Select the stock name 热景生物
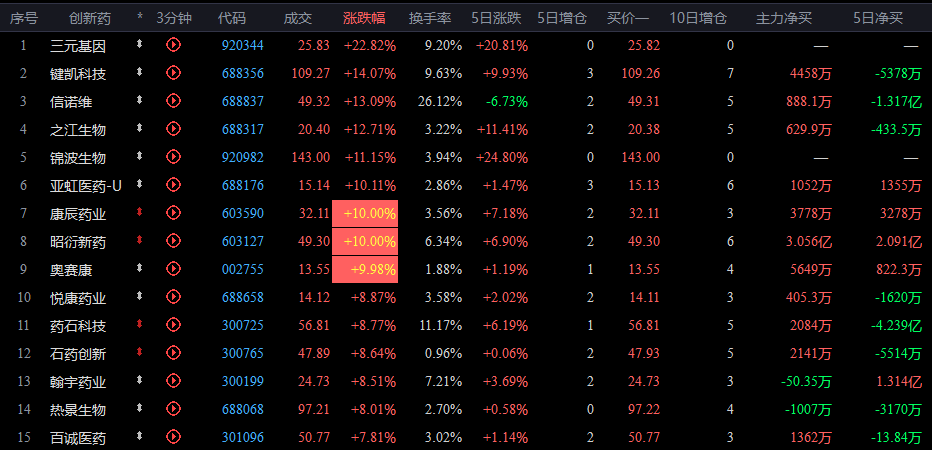The image size is (932, 450). (78, 410)
